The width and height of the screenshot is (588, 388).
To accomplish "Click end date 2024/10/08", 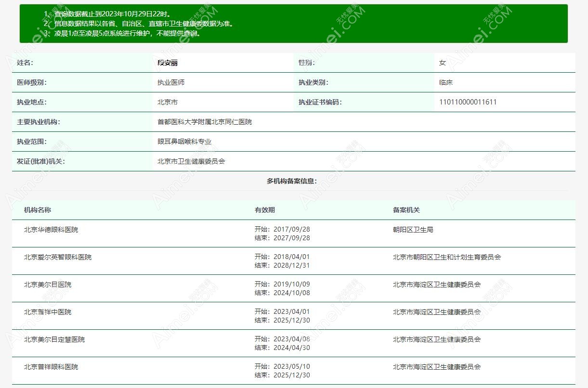I will tap(292, 293).
